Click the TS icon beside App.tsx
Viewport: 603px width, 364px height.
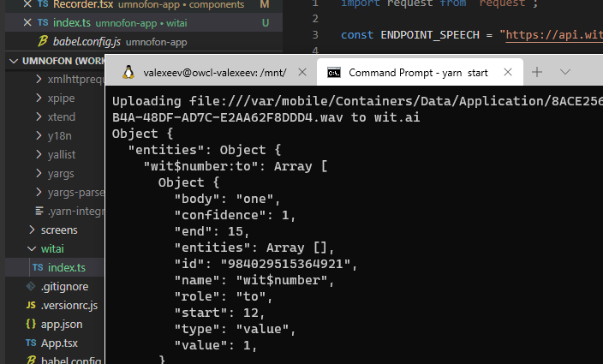tap(31, 343)
